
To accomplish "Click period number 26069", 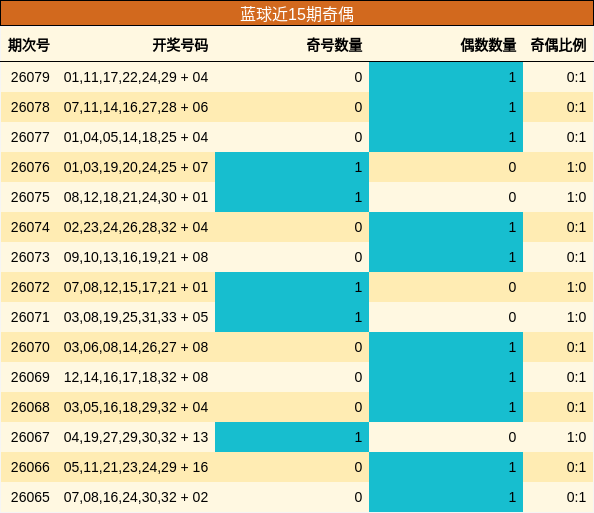I will pos(30,377).
